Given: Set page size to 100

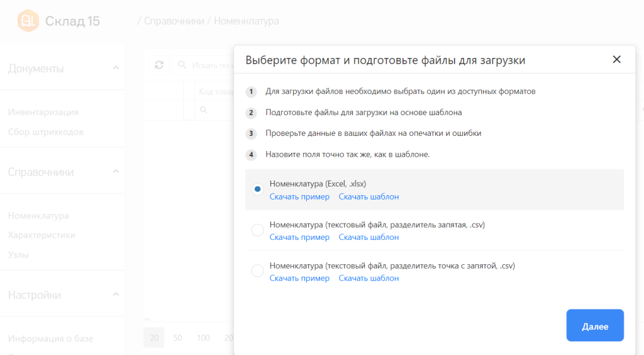Looking at the screenshot, I should point(203,338).
